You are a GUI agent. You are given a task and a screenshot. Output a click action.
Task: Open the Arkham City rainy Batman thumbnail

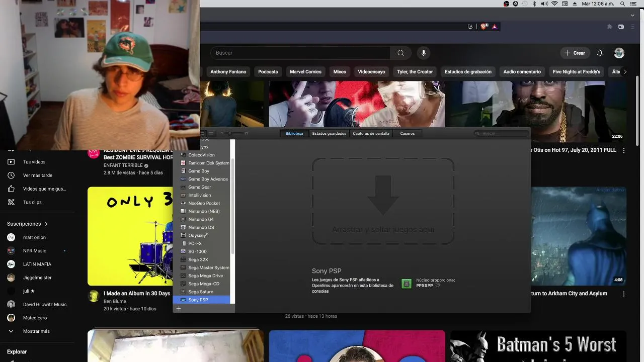point(579,236)
